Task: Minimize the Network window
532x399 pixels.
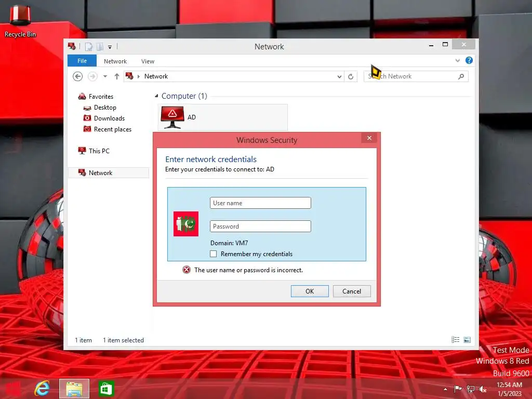Action: [431, 45]
